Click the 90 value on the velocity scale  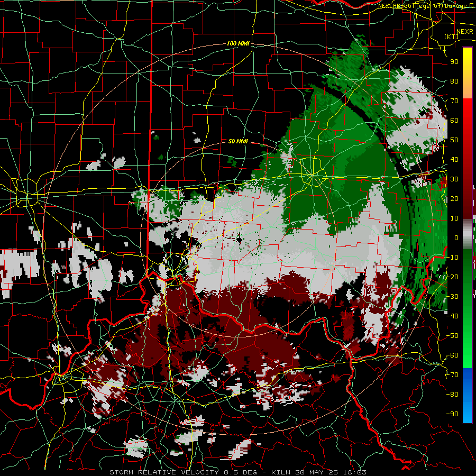click(x=454, y=62)
